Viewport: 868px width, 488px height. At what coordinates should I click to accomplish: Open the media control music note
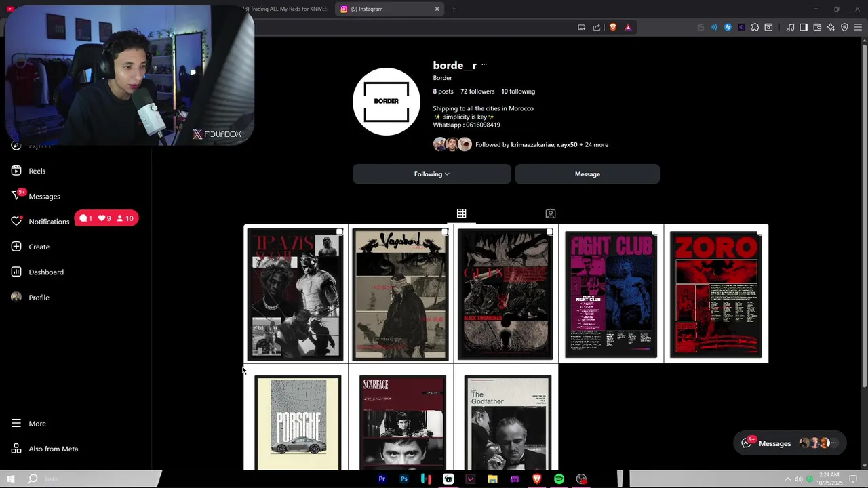(x=790, y=27)
